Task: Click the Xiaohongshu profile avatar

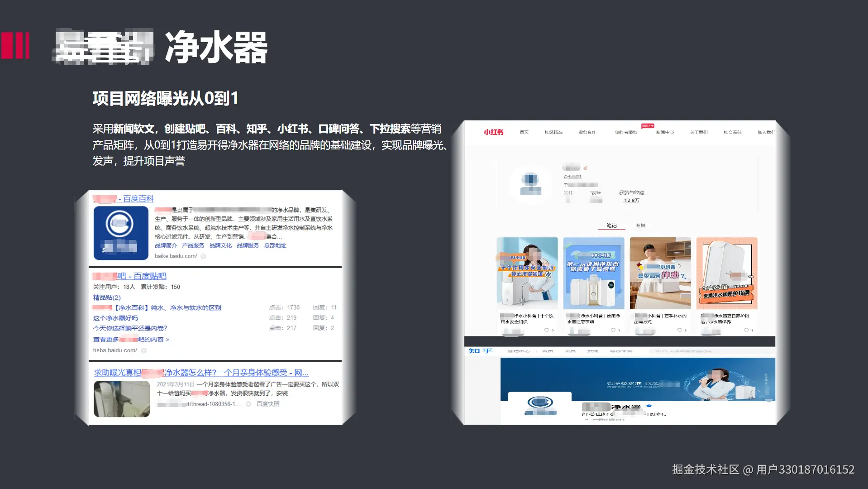Action: click(x=530, y=185)
